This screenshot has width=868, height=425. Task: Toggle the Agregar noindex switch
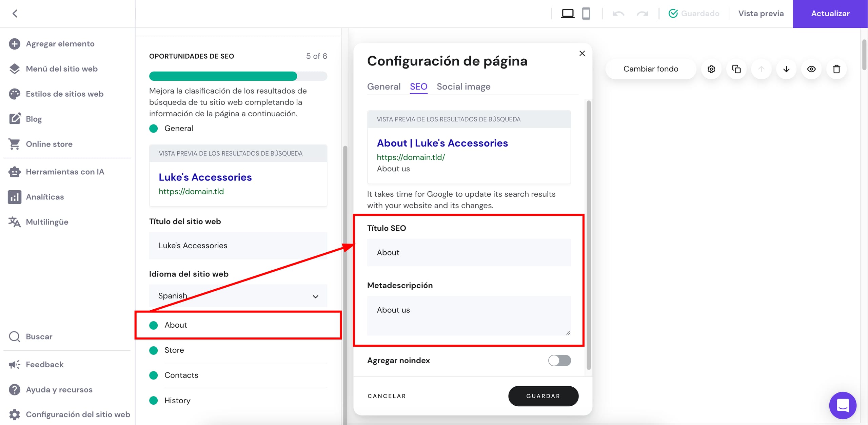click(559, 360)
